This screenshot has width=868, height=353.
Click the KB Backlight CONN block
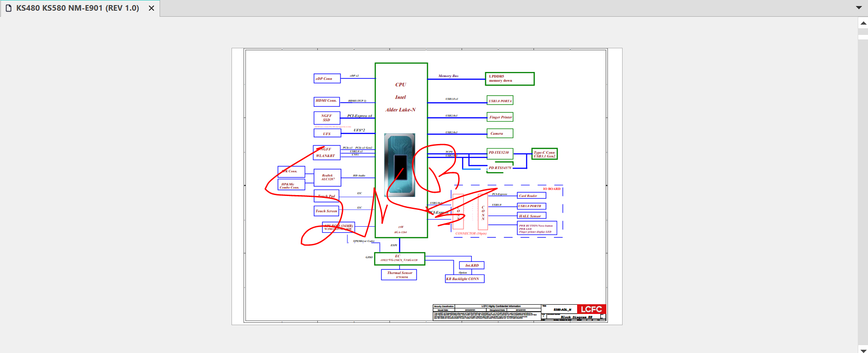pyautogui.click(x=464, y=279)
